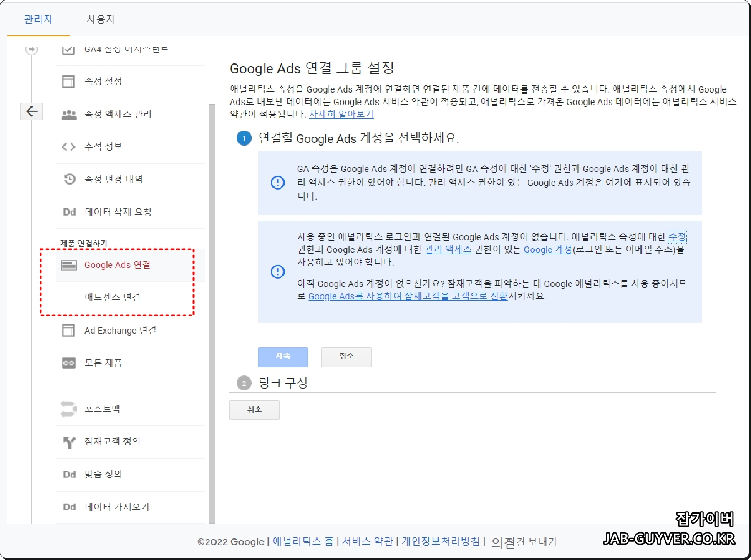
Task: Expand step 2 링크 구성
Action: coord(283,382)
